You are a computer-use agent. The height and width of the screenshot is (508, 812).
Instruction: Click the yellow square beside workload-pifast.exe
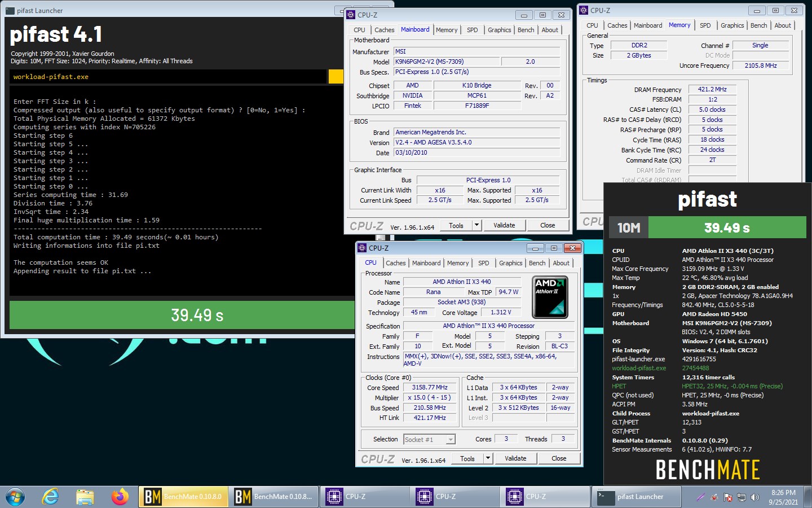tap(336, 77)
